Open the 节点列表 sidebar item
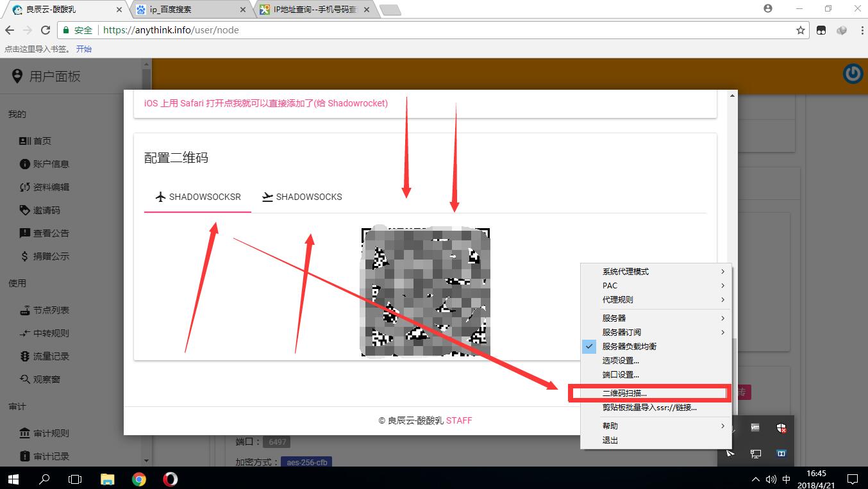 (x=51, y=310)
